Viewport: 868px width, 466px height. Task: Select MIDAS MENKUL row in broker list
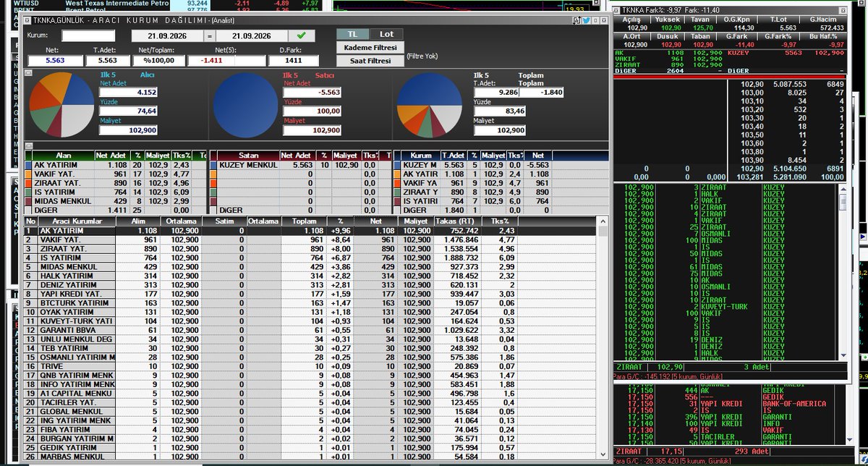click(311, 267)
